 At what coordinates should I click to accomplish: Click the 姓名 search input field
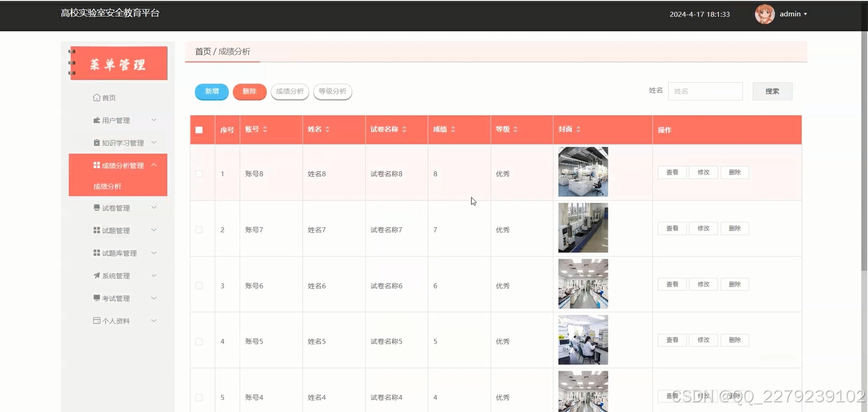705,91
